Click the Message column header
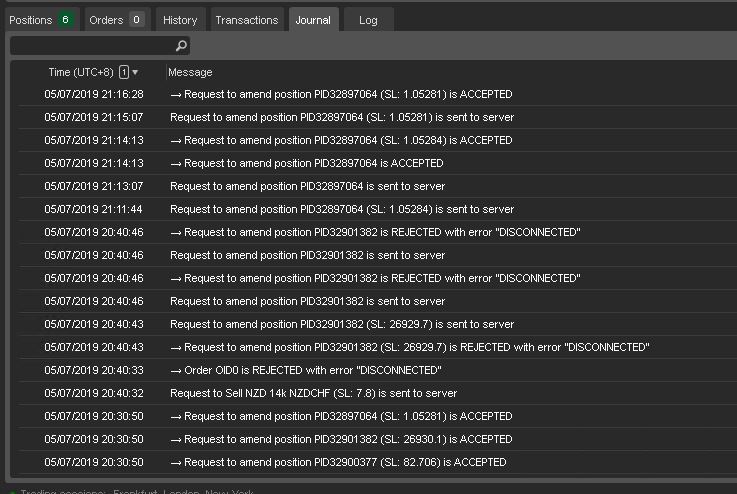The image size is (737, 494). [190, 72]
